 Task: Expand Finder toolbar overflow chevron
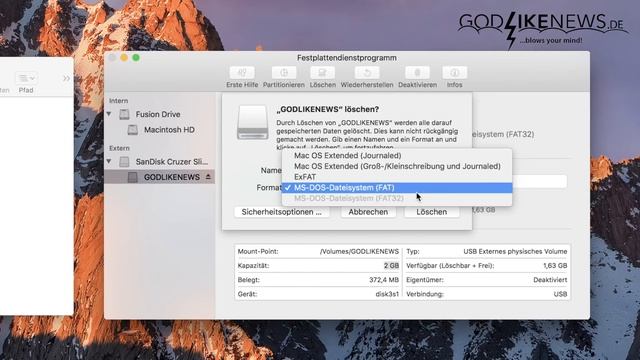(66, 78)
